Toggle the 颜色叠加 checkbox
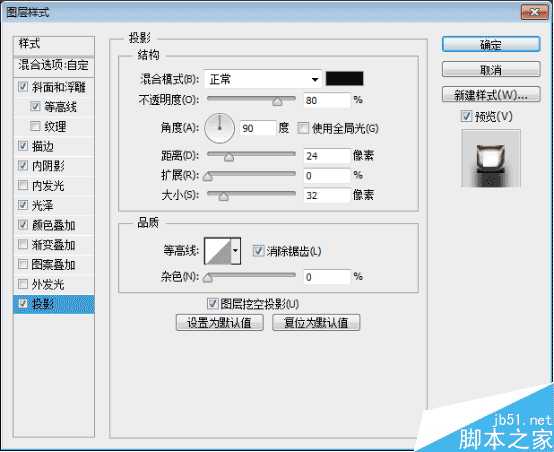Viewport: 554px width, 452px height. click(23, 225)
